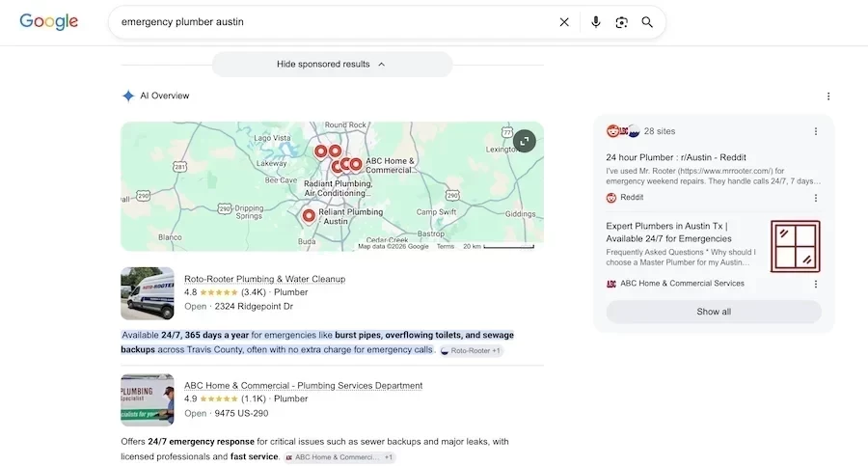Clear the search query with X icon
The width and height of the screenshot is (868, 466).
pos(564,22)
